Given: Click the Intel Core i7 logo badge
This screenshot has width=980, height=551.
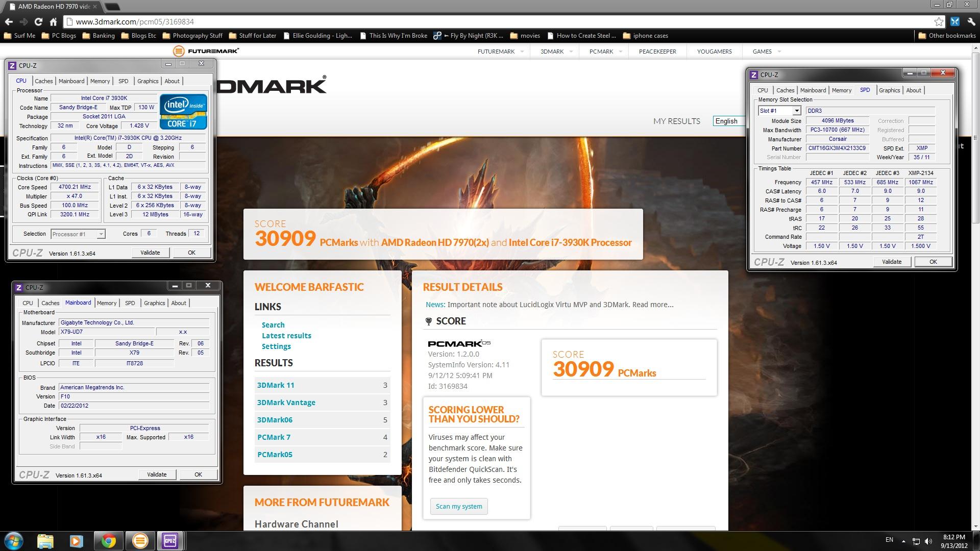Looking at the screenshot, I should [x=183, y=111].
